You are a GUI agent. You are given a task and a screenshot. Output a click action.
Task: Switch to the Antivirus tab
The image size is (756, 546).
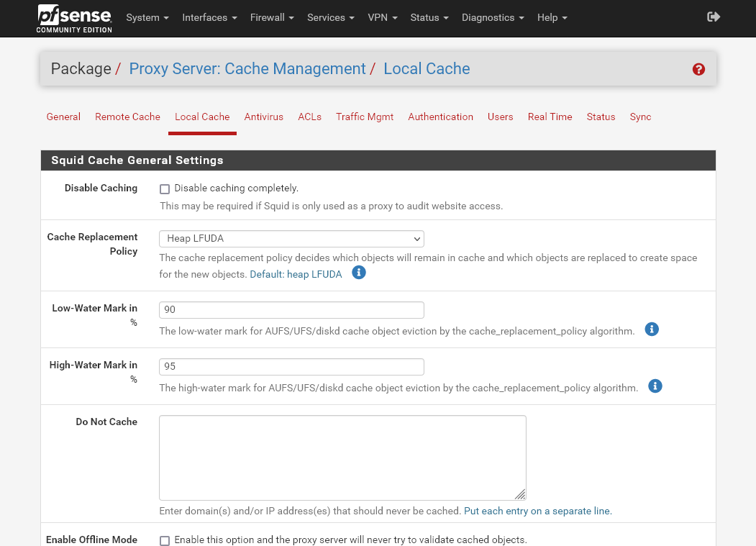263,117
